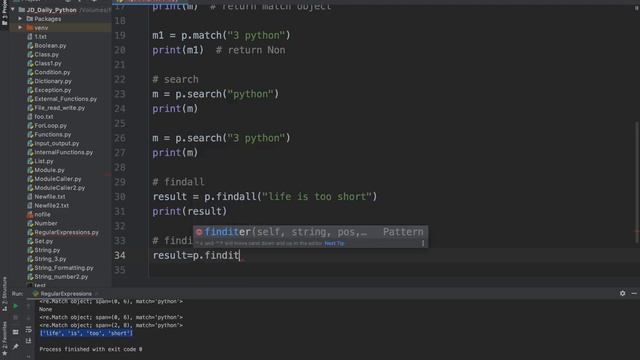Click the stop icon in Run panel

[15, 318]
